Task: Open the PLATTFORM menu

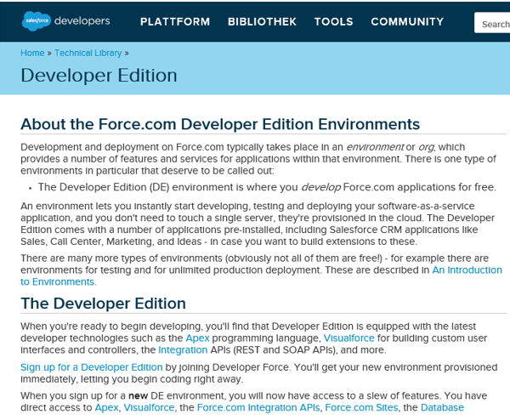Action: pyautogui.click(x=175, y=22)
